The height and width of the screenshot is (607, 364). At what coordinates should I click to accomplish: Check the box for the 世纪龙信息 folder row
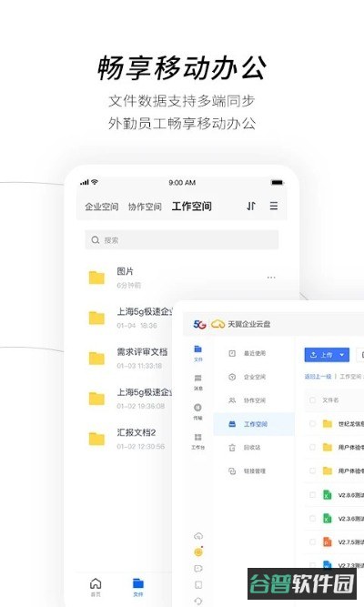[x=312, y=423]
